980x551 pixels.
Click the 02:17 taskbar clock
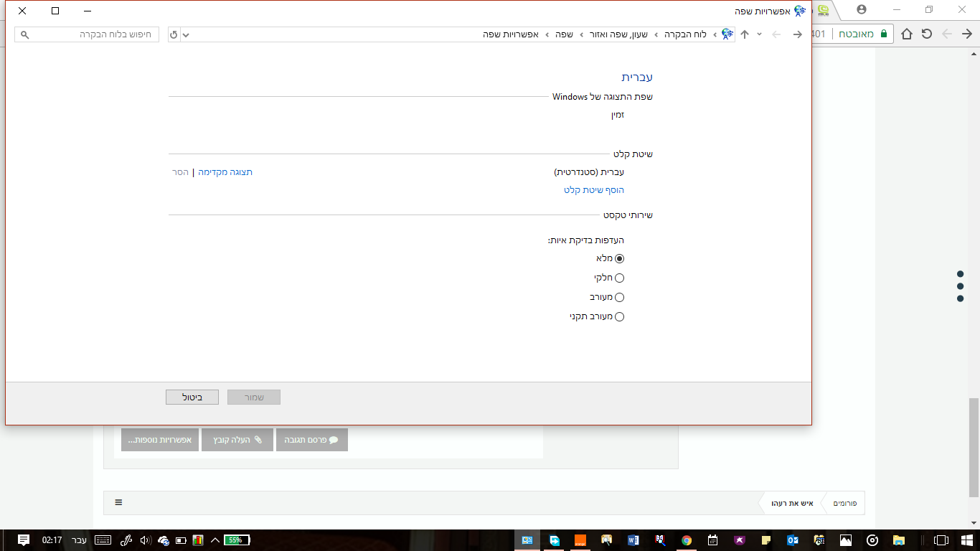tap(52, 540)
